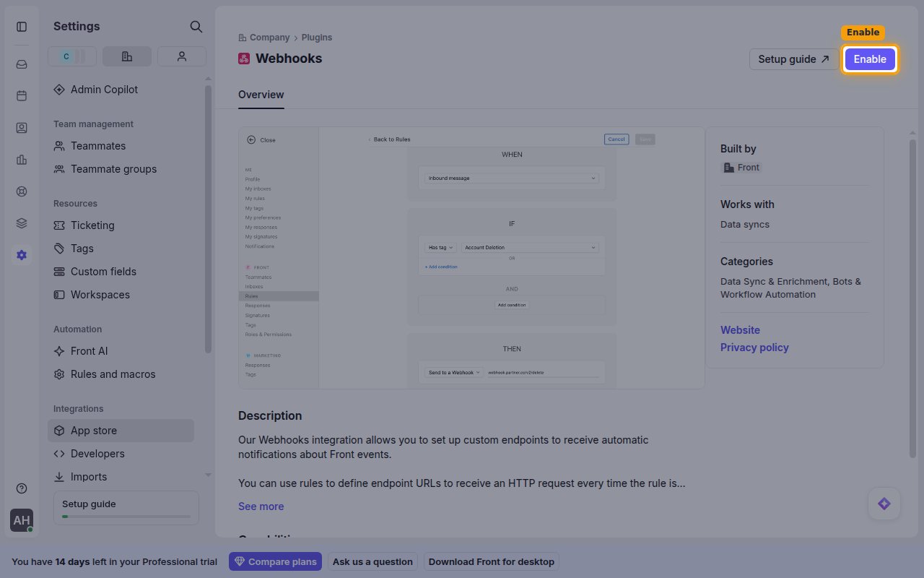The width and height of the screenshot is (924, 578).
Task: Switch to the workspace C settings tab
Action: (x=72, y=56)
